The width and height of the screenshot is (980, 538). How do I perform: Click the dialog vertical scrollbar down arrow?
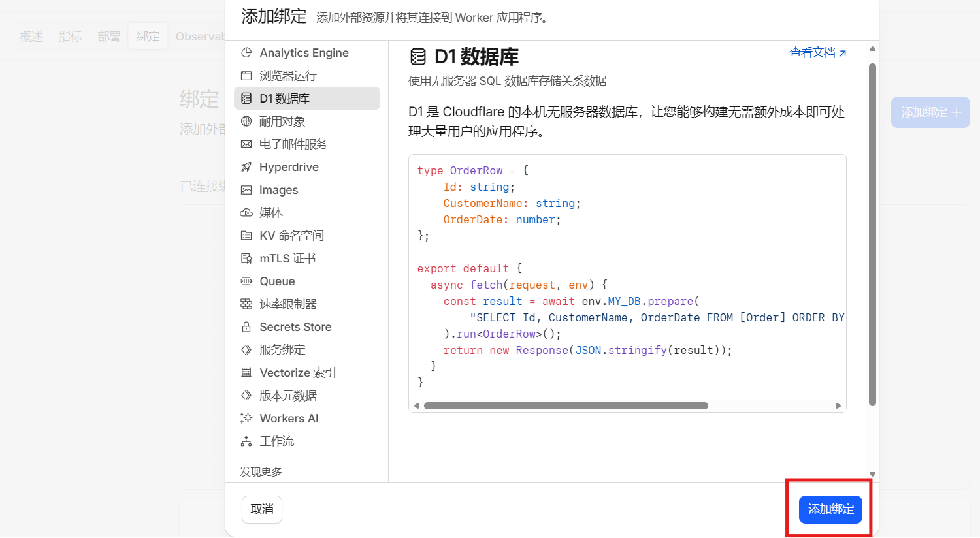(872, 475)
